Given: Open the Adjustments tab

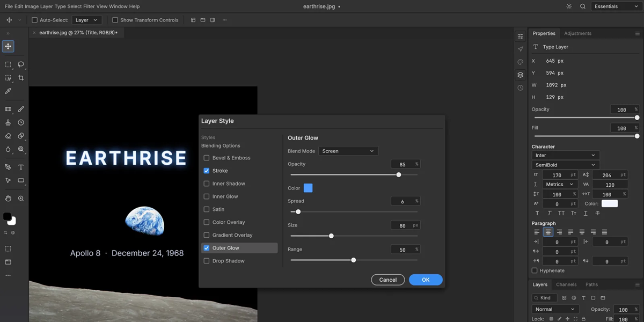Looking at the screenshot, I should coord(577,33).
